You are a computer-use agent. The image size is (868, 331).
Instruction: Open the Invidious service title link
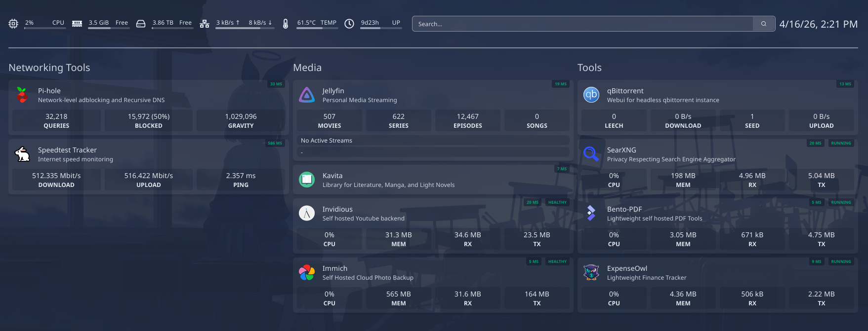click(x=337, y=209)
